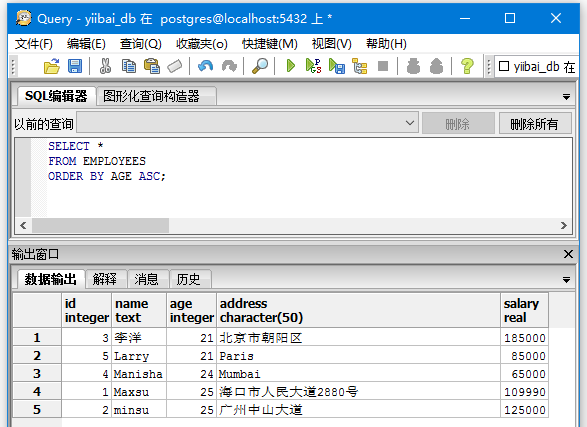Open the SQL editor tab list arrow
The width and height of the screenshot is (587, 427).
pos(566,97)
